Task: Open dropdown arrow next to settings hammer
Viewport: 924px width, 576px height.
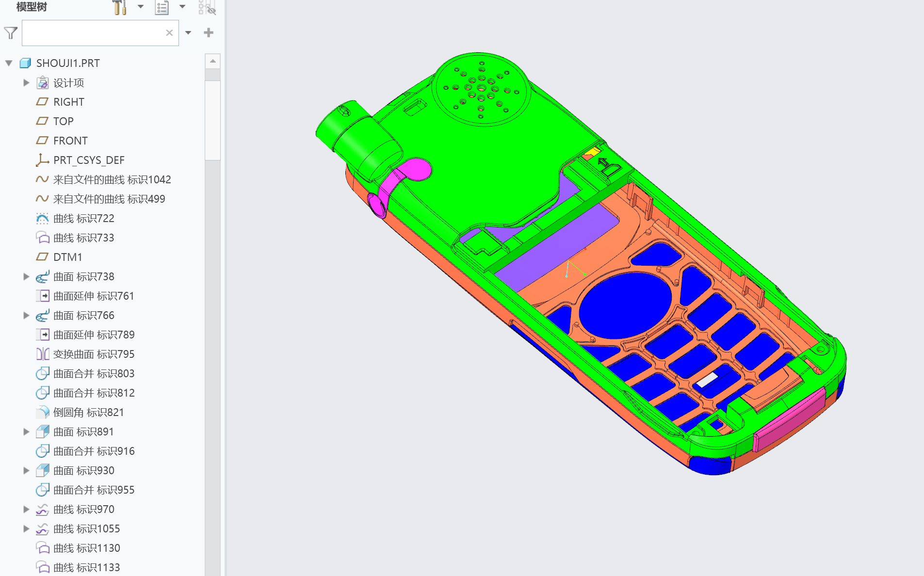Action: [141, 7]
